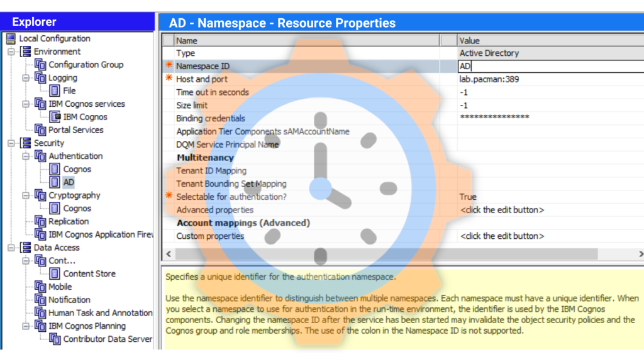Click the AD namespace icon

(x=55, y=182)
